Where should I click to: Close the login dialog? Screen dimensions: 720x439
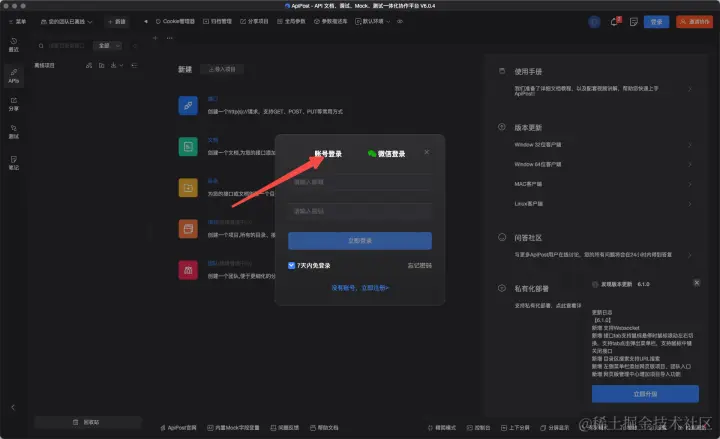427,152
